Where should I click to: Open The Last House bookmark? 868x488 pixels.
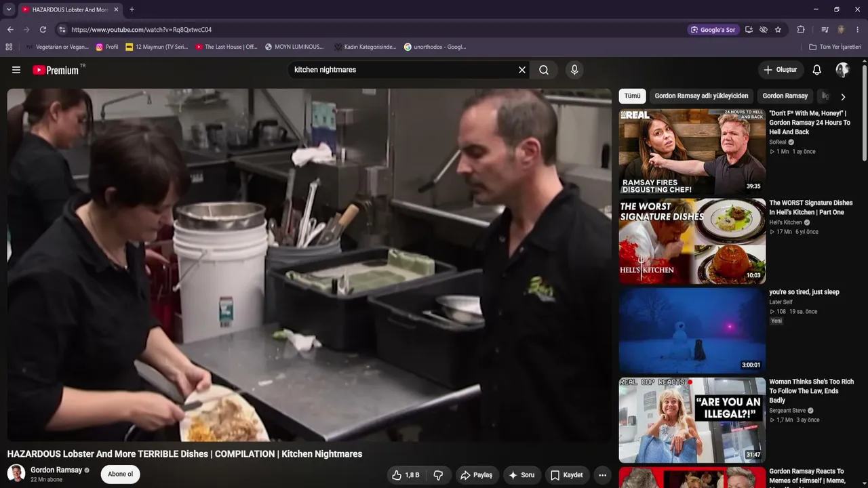[226, 47]
